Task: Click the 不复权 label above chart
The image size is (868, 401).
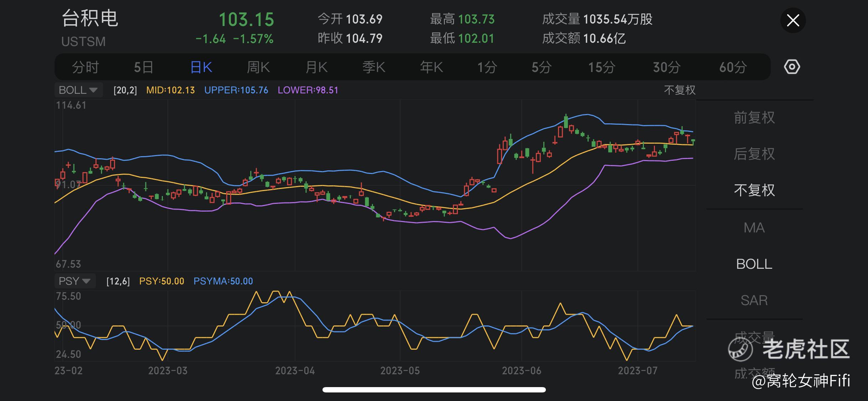Action: (680, 90)
